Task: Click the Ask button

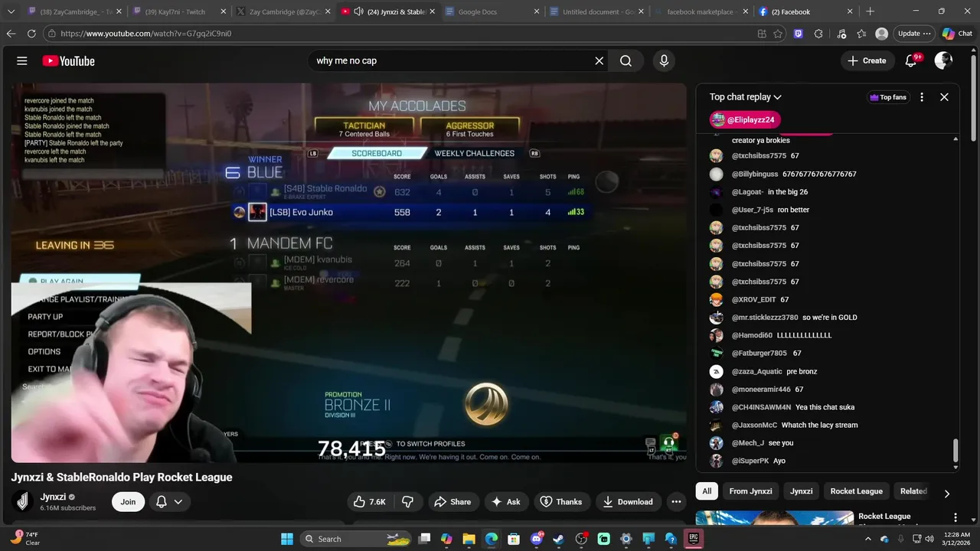Action: (x=505, y=502)
